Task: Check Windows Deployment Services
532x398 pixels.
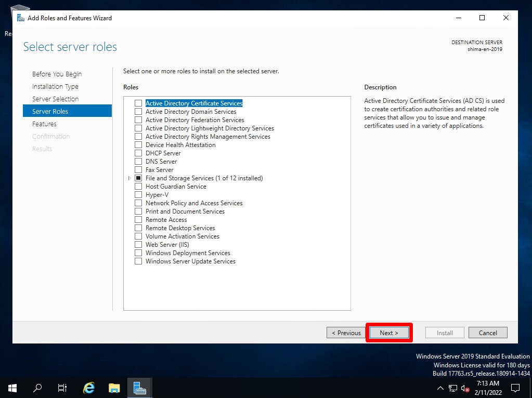Action: tap(138, 253)
